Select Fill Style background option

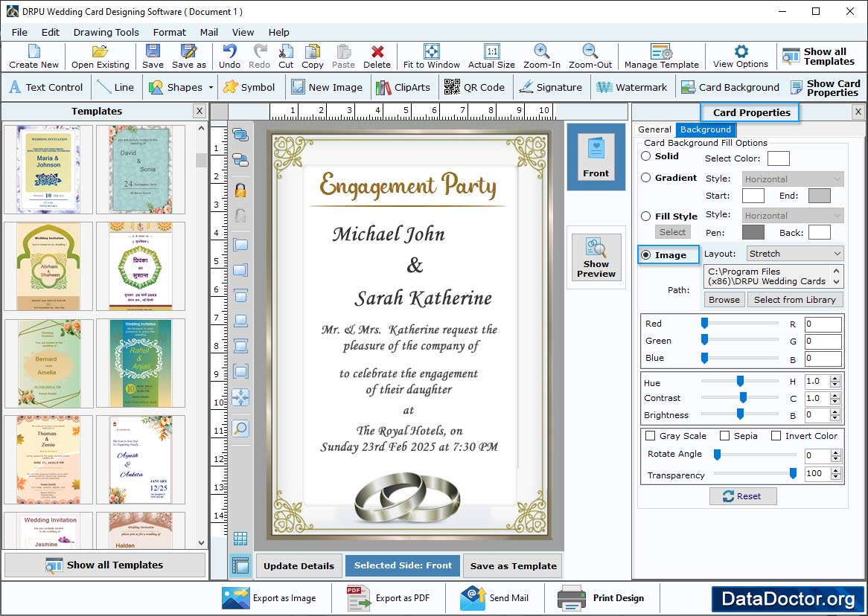coord(645,216)
